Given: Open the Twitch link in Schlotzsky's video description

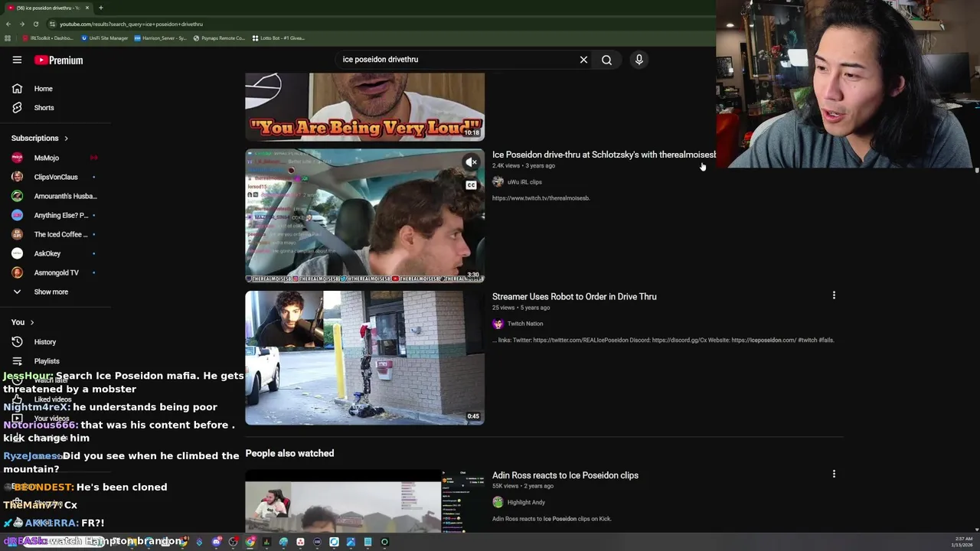Looking at the screenshot, I should pyautogui.click(x=541, y=198).
